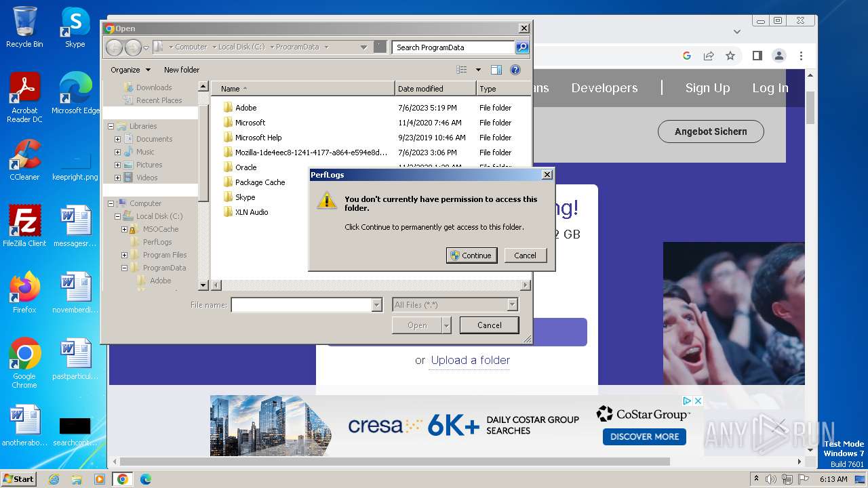The width and height of the screenshot is (868, 488).
Task: Change view icon in Open dialog
Action: [x=462, y=70]
